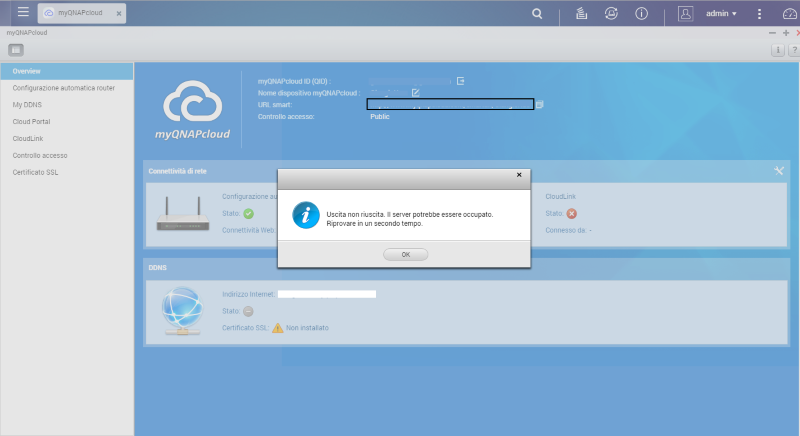Image resolution: width=800 pixels, height=436 pixels.
Task: Toggle the left sidebar panel button
Action: [16, 49]
